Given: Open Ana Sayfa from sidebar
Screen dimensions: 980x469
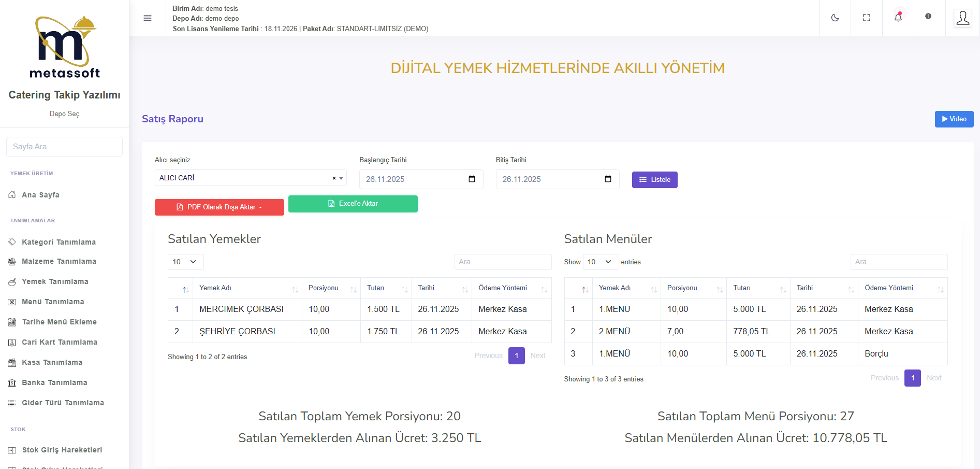Looking at the screenshot, I should tap(40, 195).
